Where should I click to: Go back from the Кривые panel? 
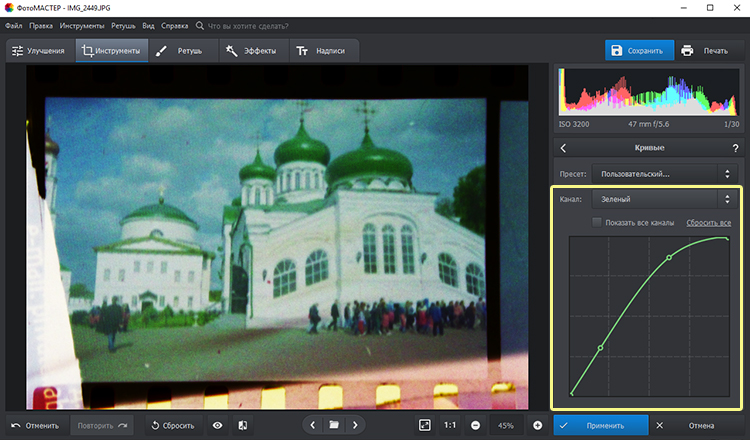point(565,148)
